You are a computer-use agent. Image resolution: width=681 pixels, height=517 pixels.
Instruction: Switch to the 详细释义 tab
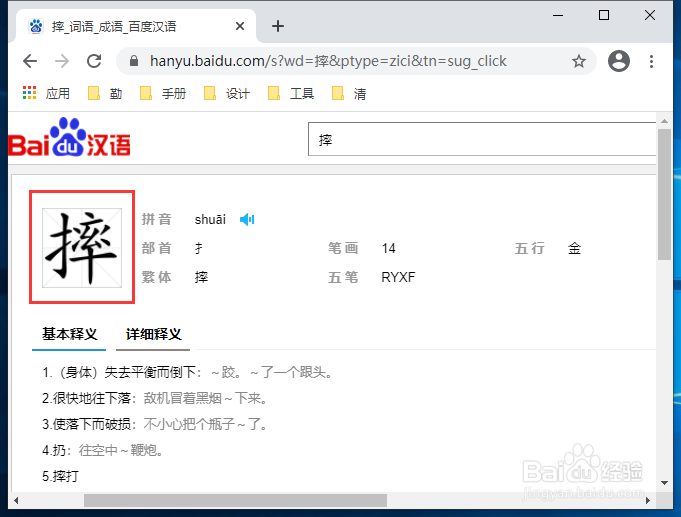coord(153,334)
